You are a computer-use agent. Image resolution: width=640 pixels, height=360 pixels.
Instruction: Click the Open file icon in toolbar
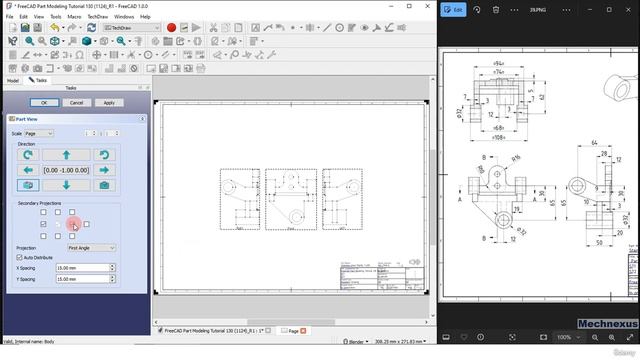(25, 28)
